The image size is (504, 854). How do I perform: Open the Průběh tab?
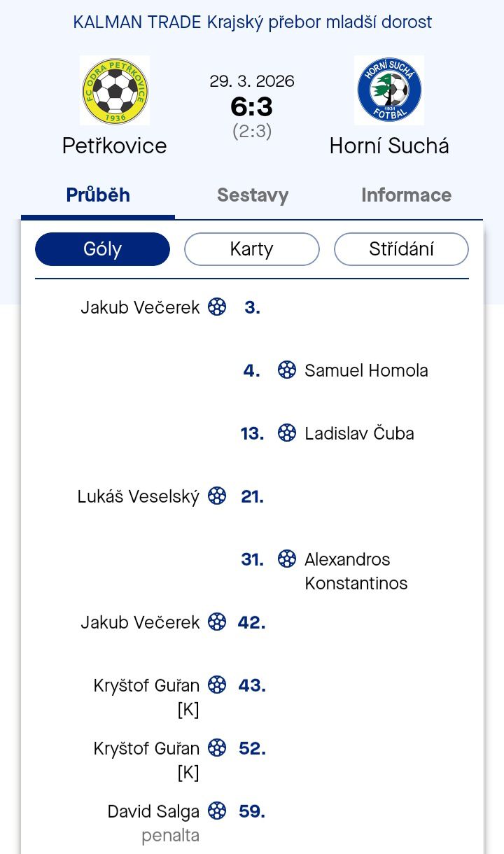(98, 195)
